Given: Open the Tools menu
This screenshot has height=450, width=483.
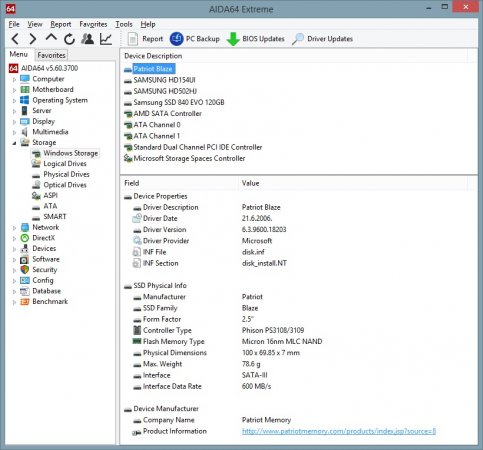Looking at the screenshot, I should pos(124,24).
